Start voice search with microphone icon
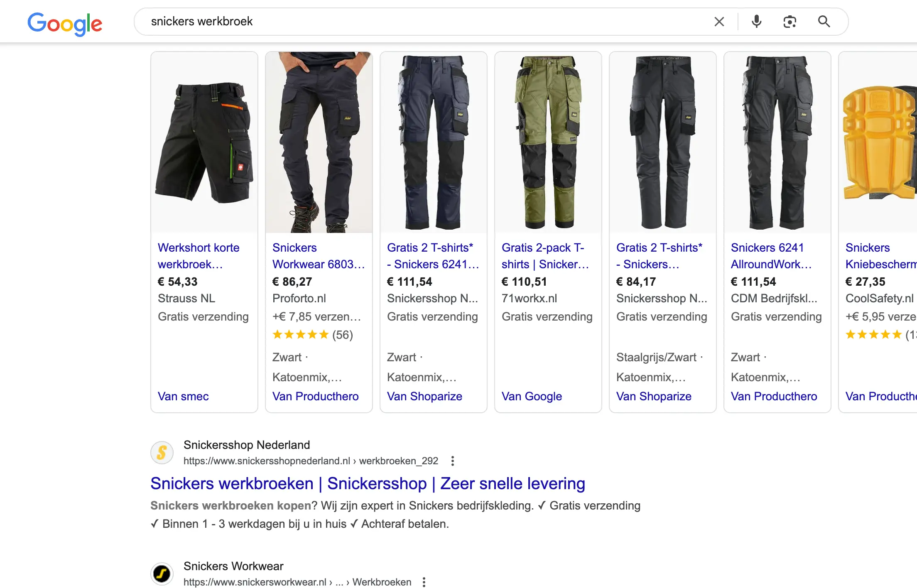The image size is (917, 588). click(757, 22)
